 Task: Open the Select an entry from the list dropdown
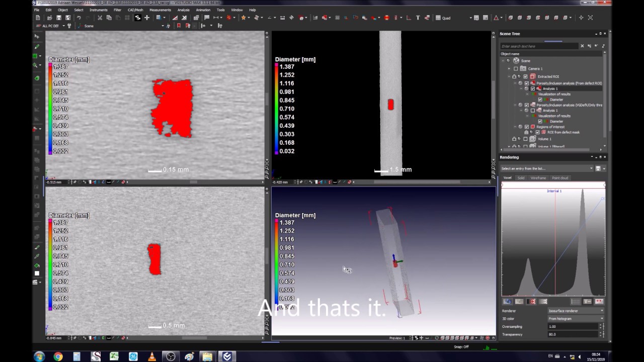click(547, 168)
